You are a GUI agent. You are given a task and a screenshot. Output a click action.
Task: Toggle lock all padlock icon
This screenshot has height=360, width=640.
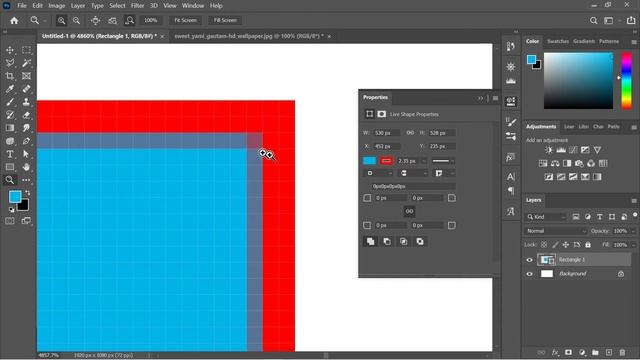(x=588, y=245)
